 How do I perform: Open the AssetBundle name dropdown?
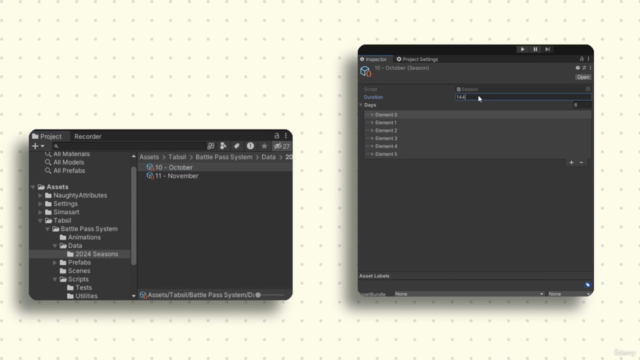[x=469, y=294]
